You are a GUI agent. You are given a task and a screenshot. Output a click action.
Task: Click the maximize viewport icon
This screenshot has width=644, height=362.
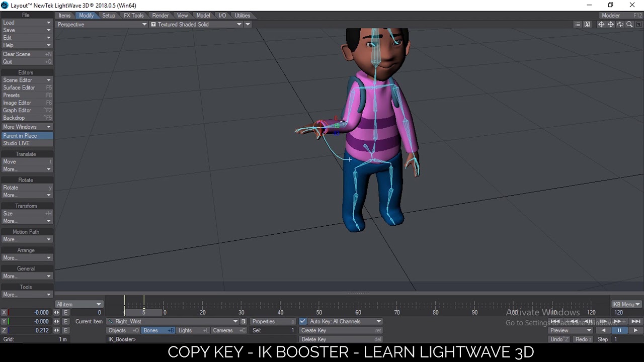coord(639,24)
